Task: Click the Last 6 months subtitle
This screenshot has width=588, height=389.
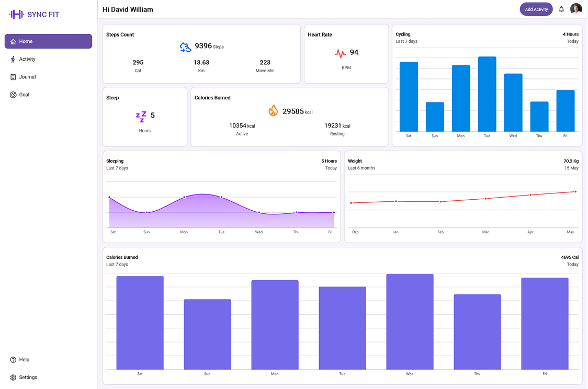Action: point(361,168)
